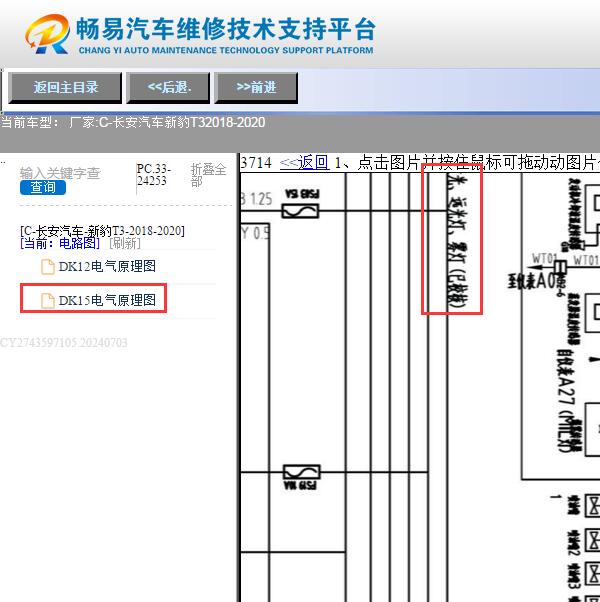Go back with the <<后退 button
Viewport: 600px width, 602px height.
168,88
